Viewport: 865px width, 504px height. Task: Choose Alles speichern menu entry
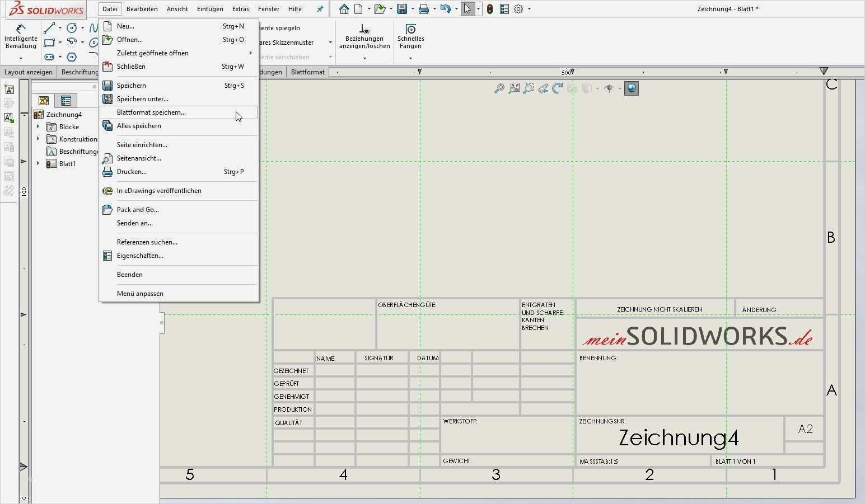point(179,126)
